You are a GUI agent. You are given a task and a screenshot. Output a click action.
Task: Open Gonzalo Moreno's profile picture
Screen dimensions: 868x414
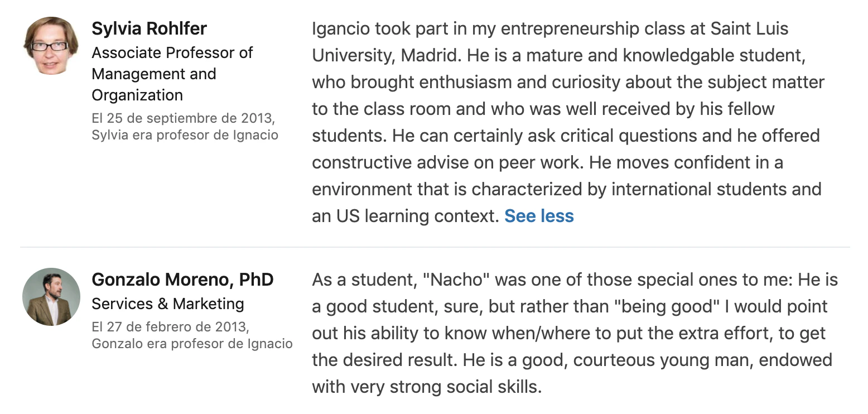pos(51,297)
